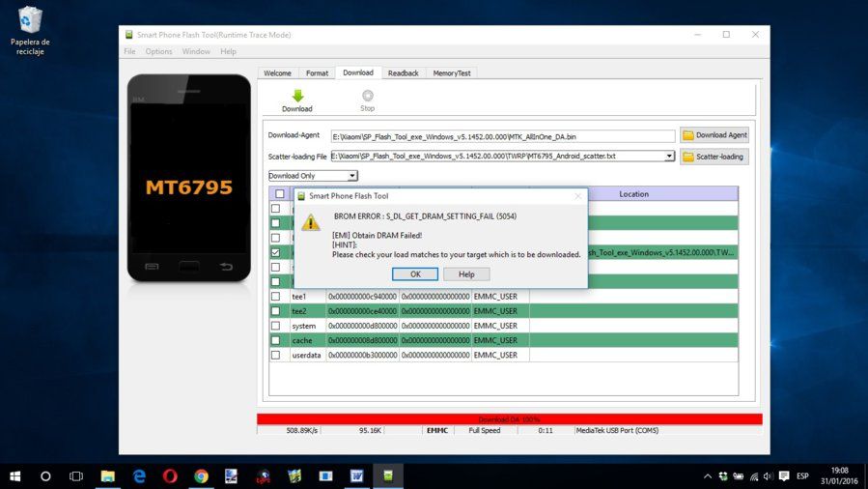Show hidden system tray icons chevron
This screenshot has width=868, height=489.
[708, 476]
